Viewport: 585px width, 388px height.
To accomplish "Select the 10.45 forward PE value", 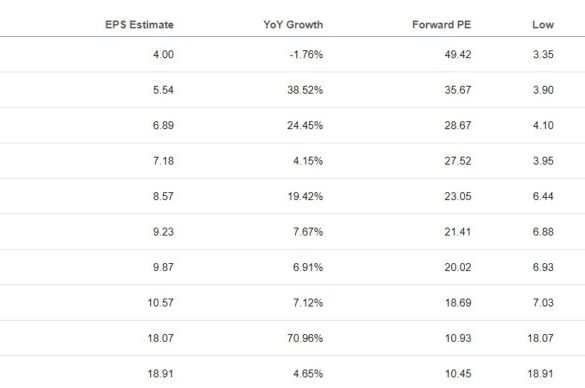I will coord(458,373).
